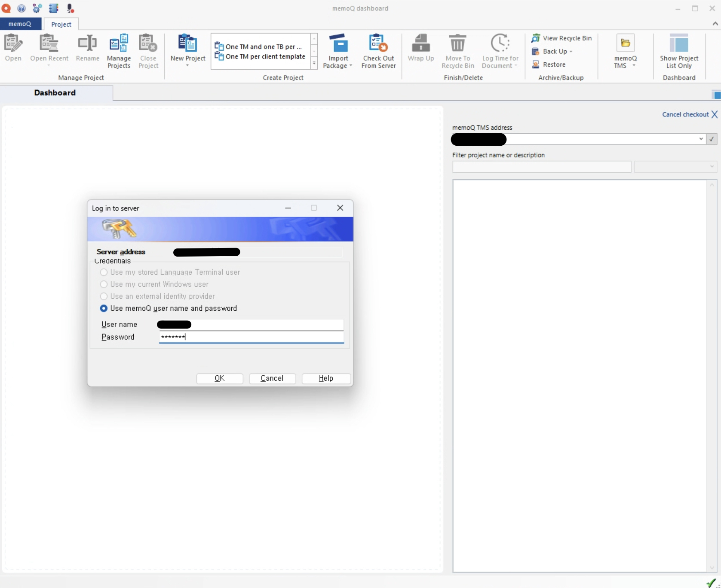This screenshot has height=588, width=721.
Task: Expand the New Project dropdown arrow
Action: [187, 66]
